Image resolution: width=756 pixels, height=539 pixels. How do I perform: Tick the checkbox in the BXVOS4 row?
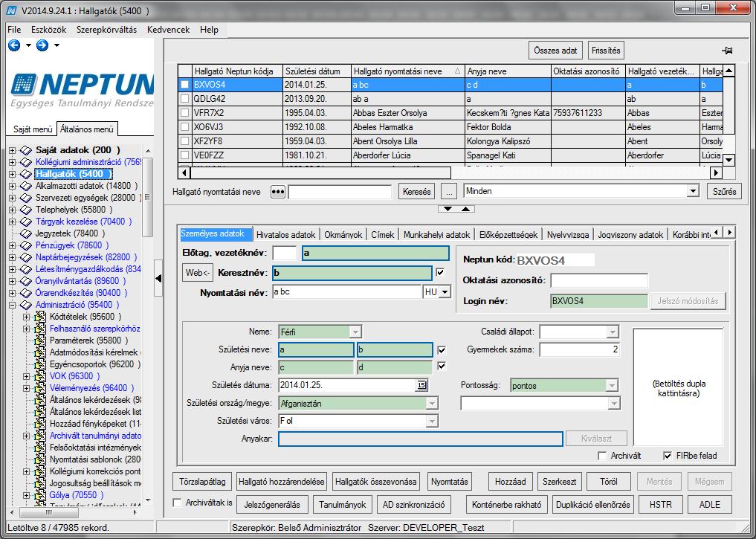pos(184,85)
